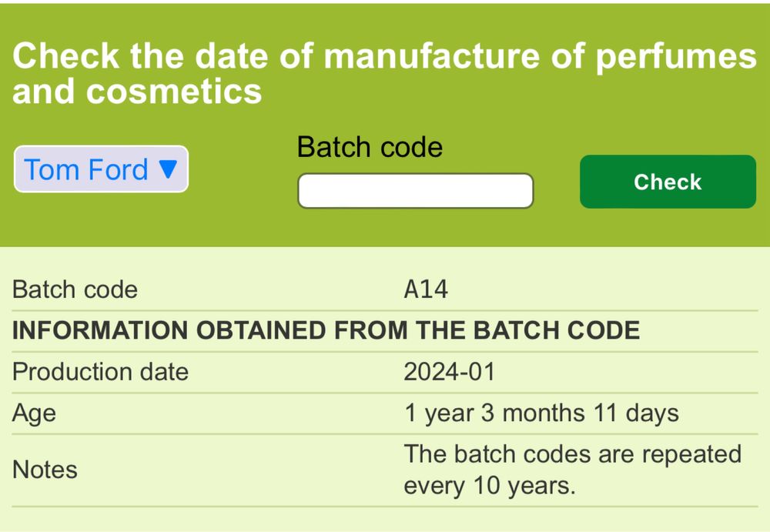This screenshot has height=532, width=770.
Task: Click the word 'cosmetics' in the heading
Action: point(175,92)
